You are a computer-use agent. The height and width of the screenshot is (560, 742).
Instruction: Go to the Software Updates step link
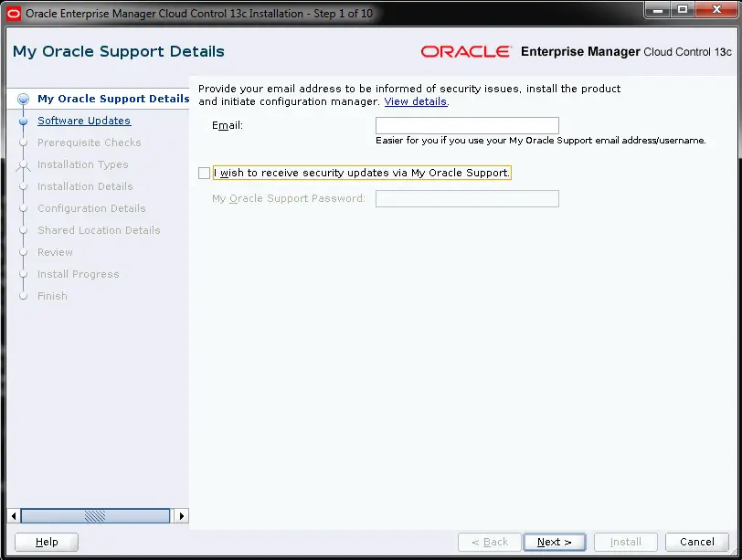84,121
